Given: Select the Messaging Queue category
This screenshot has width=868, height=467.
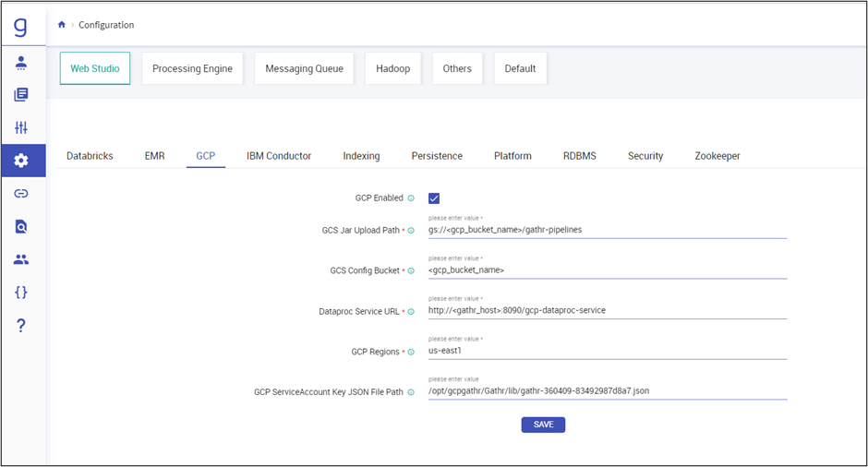Looking at the screenshot, I should tap(304, 68).
